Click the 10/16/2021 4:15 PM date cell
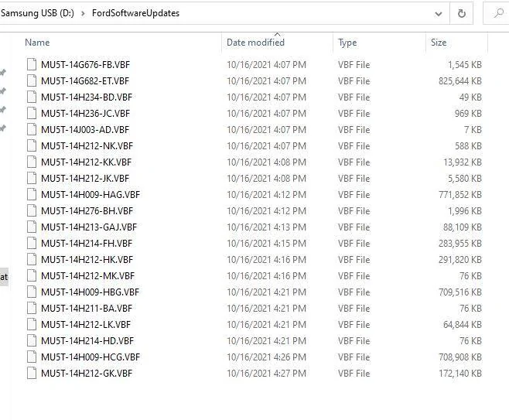The width and height of the screenshot is (509, 420). pos(266,243)
